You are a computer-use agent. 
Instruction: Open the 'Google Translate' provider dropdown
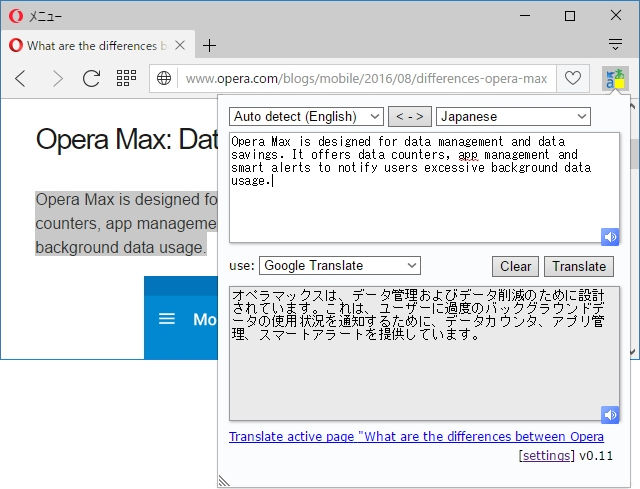click(x=340, y=266)
